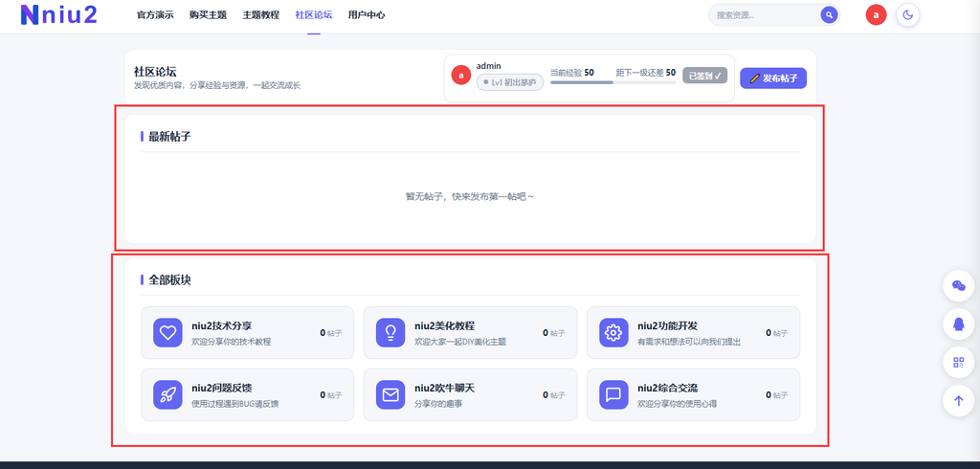Click the 发布帖子 button
The height and width of the screenshot is (469, 980).
[773, 78]
